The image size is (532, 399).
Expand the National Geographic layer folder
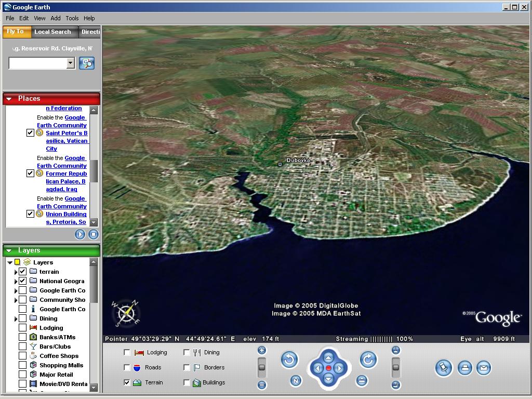(16, 281)
